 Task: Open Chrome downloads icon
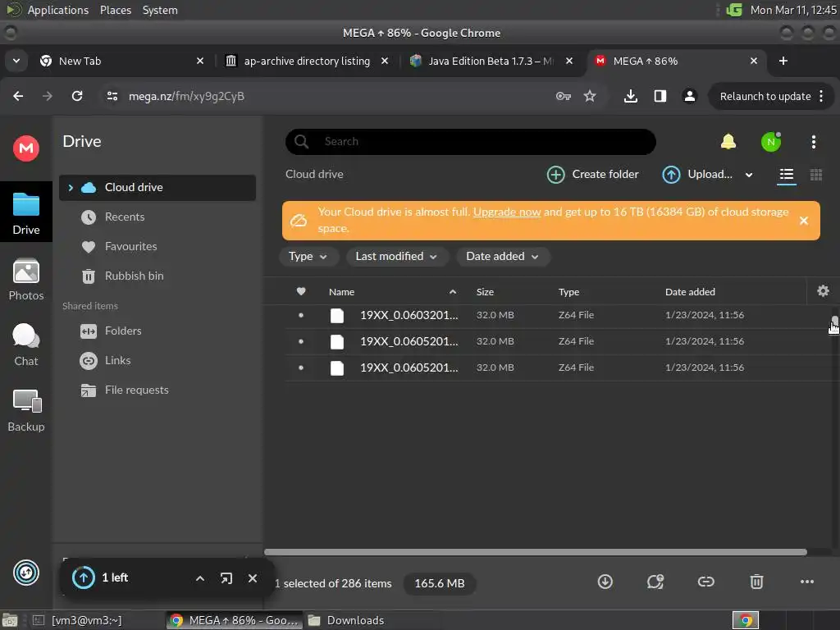[631, 96]
